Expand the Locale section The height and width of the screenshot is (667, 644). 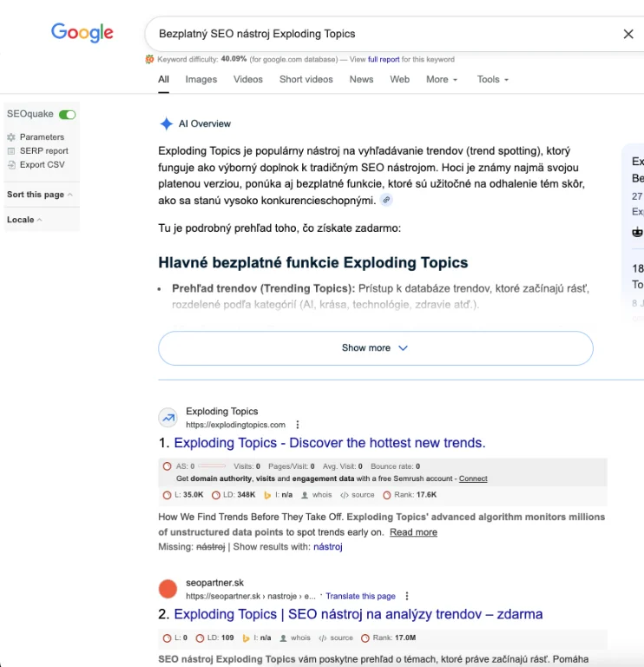coord(24,220)
